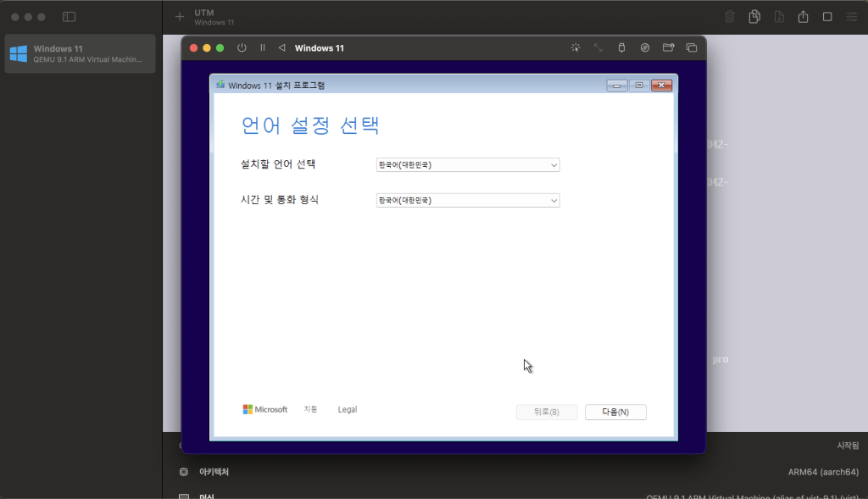Click the red close button of VM window
The height and width of the screenshot is (499, 868).
pyautogui.click(x=194, y=48)
